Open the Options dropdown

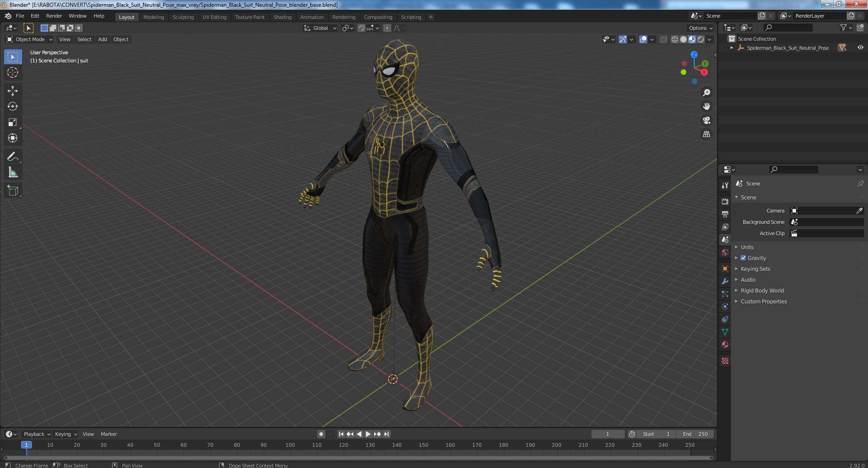point(701,28)
